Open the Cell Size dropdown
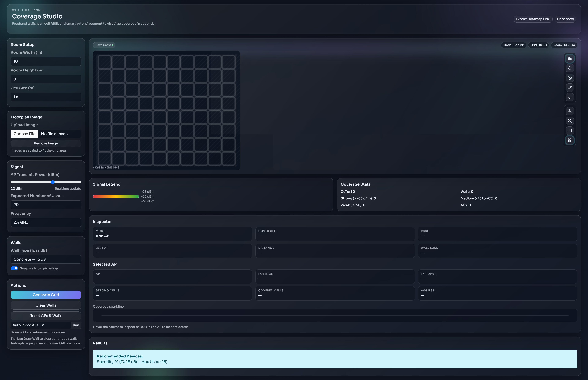Image resolution: width=588 pixels, height=380 pixels. click(x=46, y=97)
